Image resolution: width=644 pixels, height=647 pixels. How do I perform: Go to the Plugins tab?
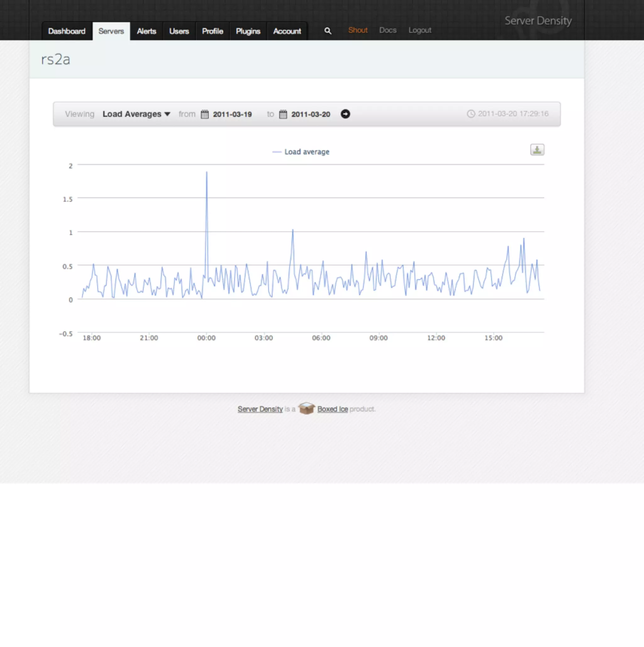[248, 31]
